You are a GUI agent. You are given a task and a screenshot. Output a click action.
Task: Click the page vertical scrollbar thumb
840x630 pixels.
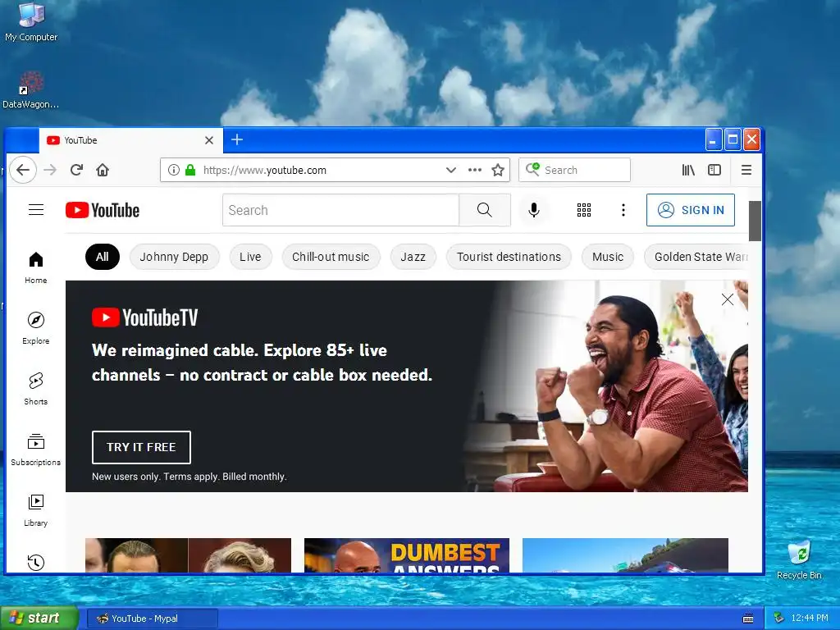coord(755,221)
